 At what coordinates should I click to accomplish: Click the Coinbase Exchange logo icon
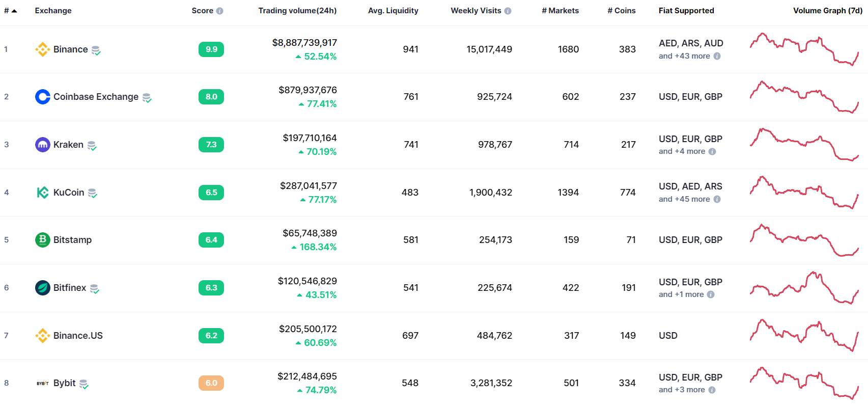(x=42, y=97)
